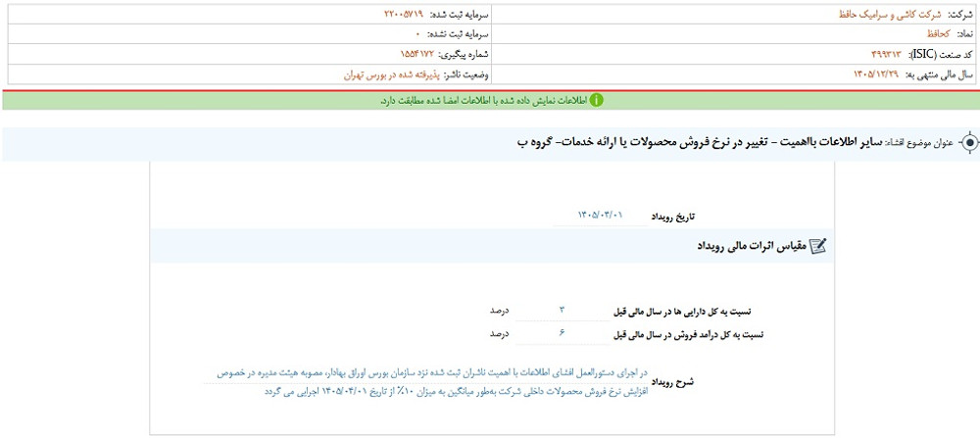Image resolution: width=980 pixels, height=438 pixels.
Task: Click the green signed-information match banner text
Action: (484, 101)
